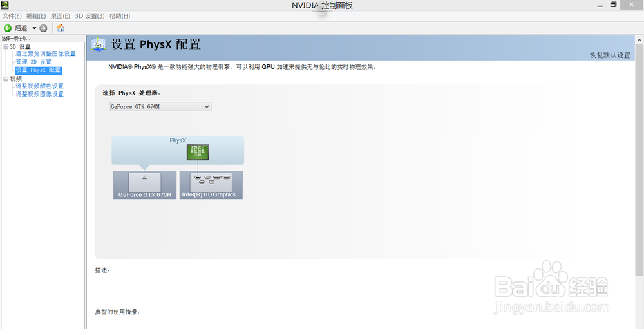Open the PhysX processor dropdown
The image size is (644, 329).
tap(160, 107)
